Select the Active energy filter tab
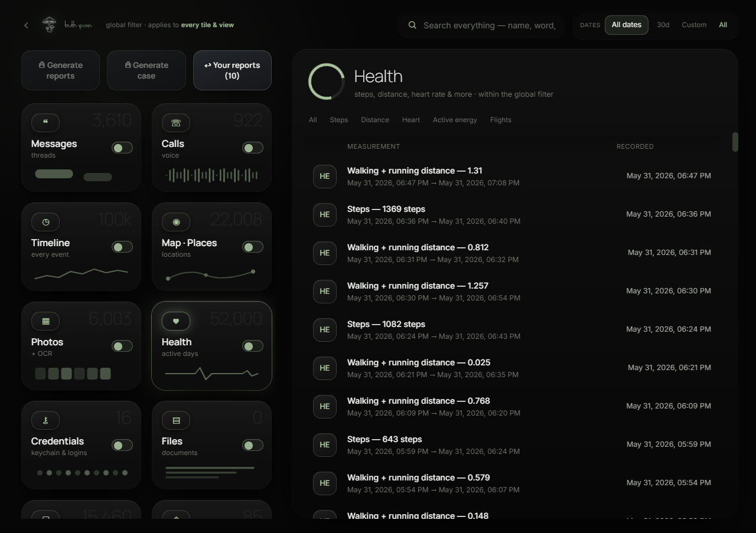The image size is (756, 533). [x=455, y=120]
